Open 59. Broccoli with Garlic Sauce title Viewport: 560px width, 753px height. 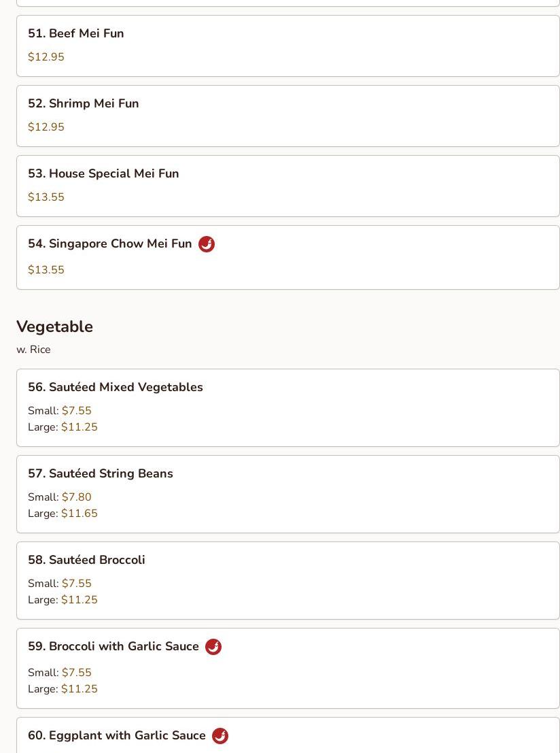click(x=113, y=646)
